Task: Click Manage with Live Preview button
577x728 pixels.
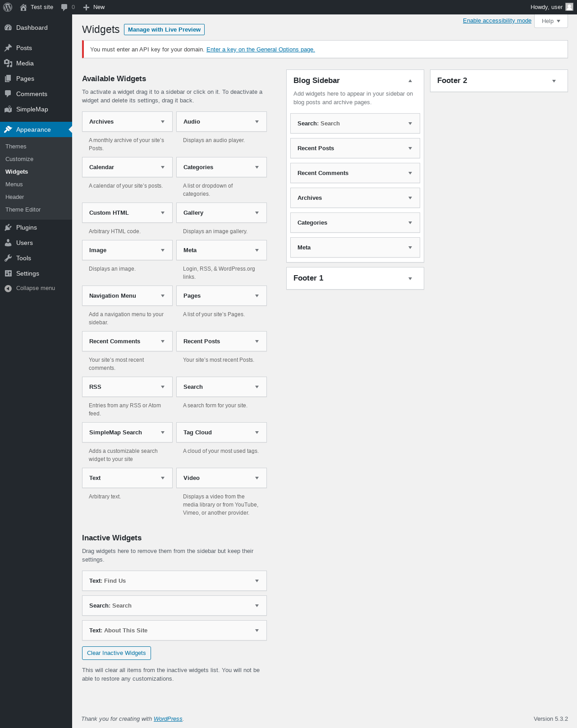Action: point(164,30)
